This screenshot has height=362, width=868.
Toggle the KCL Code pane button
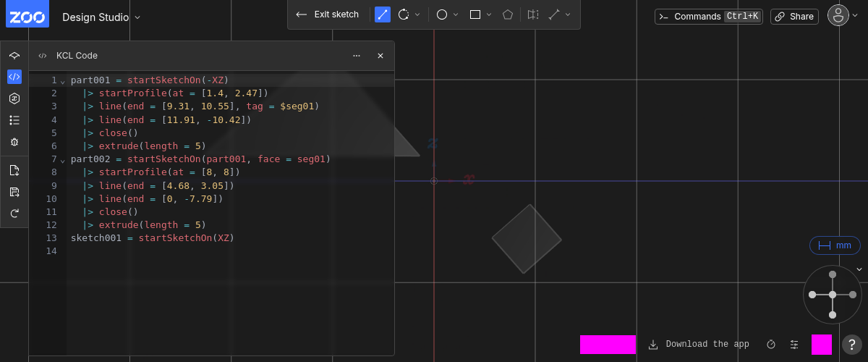pyautogui.click(x=14, y=77)
